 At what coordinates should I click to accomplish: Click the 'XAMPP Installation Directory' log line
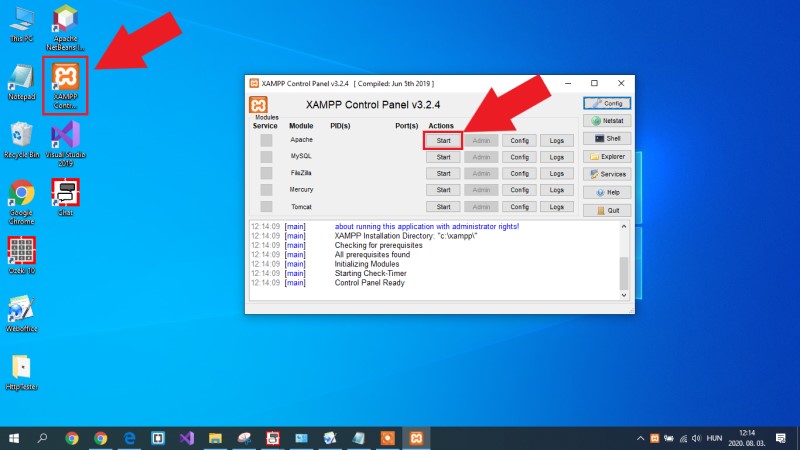(406, 236)
